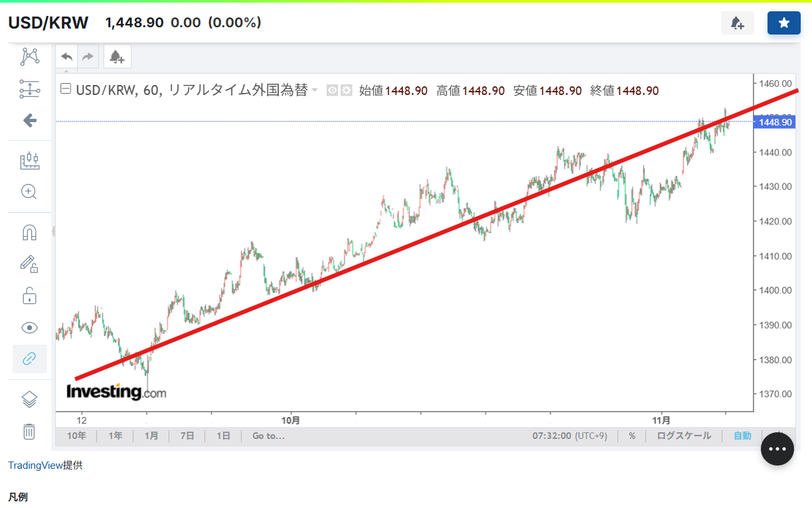The image size is (812, 508).
Task: Select the pattern drawing tool in sidebar
Action: click(29, 56)
